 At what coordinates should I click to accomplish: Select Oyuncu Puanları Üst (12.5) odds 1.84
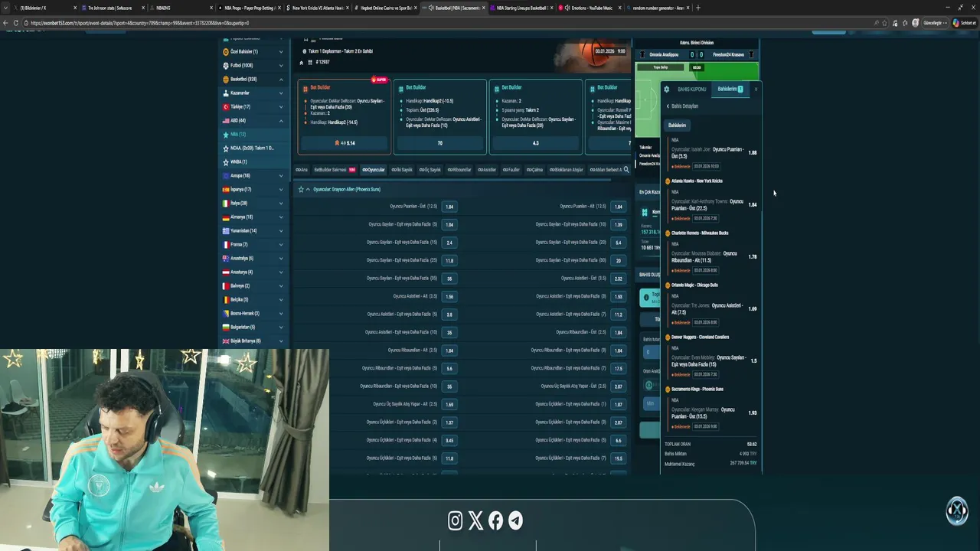point(449,207)
